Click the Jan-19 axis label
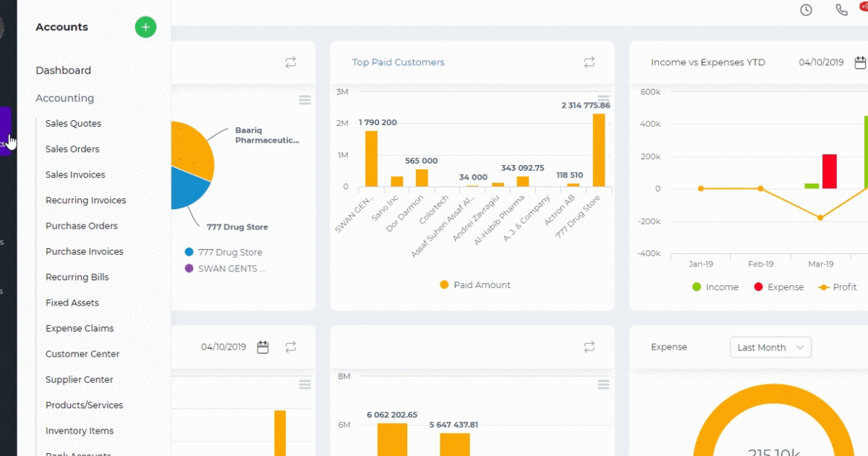Viewport: 868px width, 456px height. 701,264
